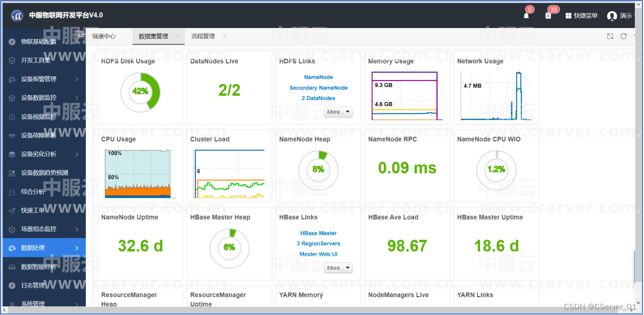Open notifications bell icon
Screen dimensions: 644x315
(x=526, y=16)
